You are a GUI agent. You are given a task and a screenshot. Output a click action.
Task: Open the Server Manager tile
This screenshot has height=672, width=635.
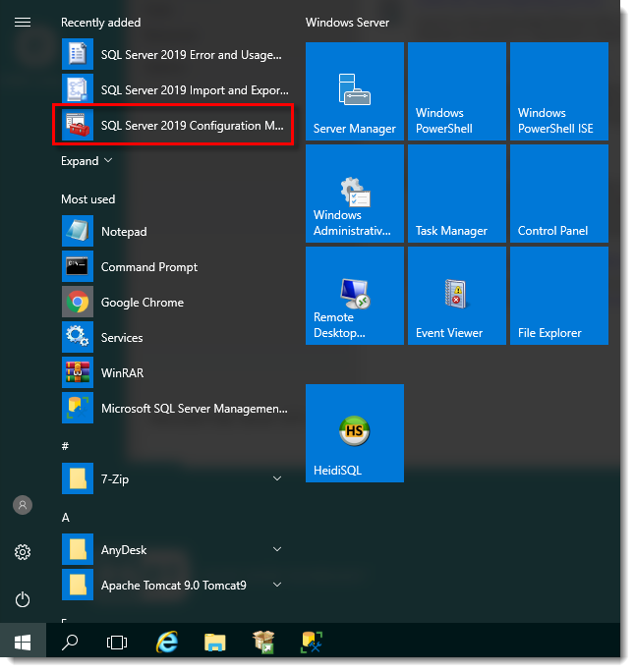tap(357, 91)
